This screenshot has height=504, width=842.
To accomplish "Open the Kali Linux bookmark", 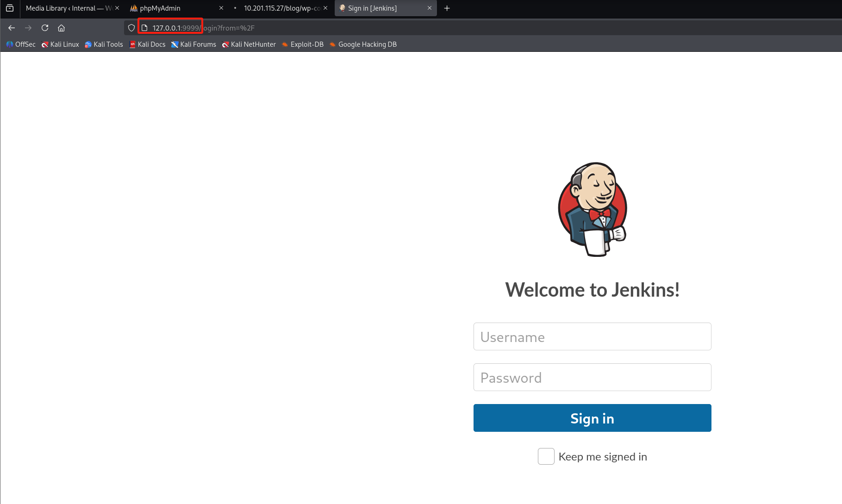I will tap(60, 44).
